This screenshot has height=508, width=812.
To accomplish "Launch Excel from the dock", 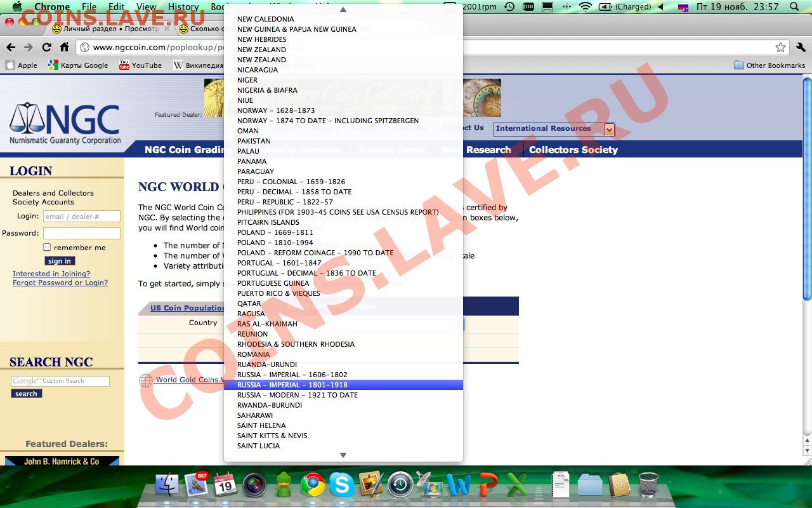I will point(517,485).
